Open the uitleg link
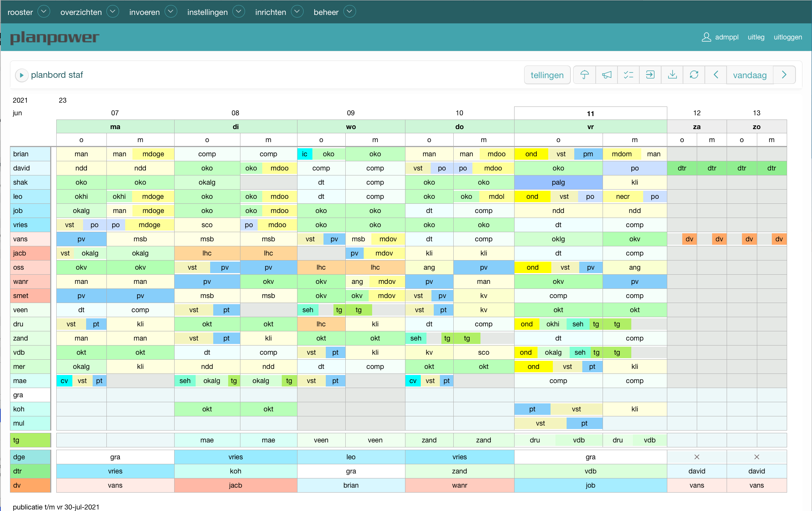Viewport: 812px width, 511px height. pyautogui.click(x=756, y=37)
